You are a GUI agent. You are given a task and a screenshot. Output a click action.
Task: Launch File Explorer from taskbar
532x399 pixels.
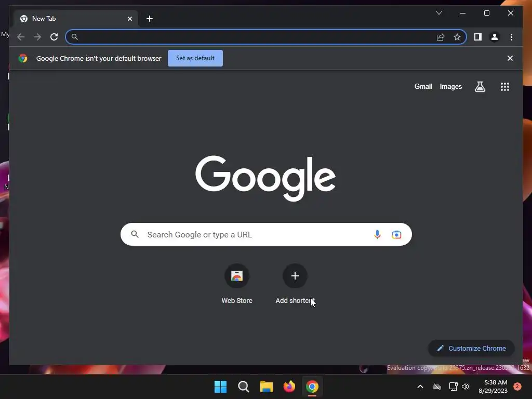pos(267,387)
